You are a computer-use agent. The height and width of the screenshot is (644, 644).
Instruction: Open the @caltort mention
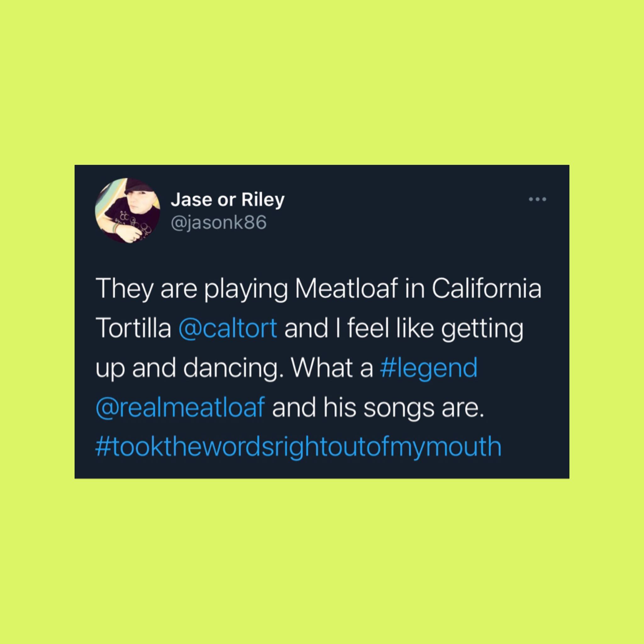pos(228,328)
